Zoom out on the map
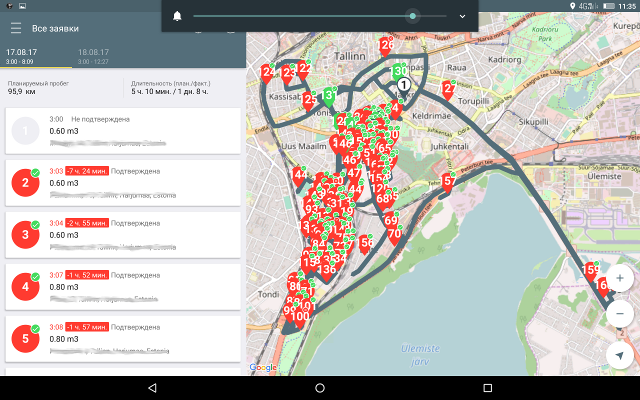This screenshot has height=400, width=640. point(620,313)
